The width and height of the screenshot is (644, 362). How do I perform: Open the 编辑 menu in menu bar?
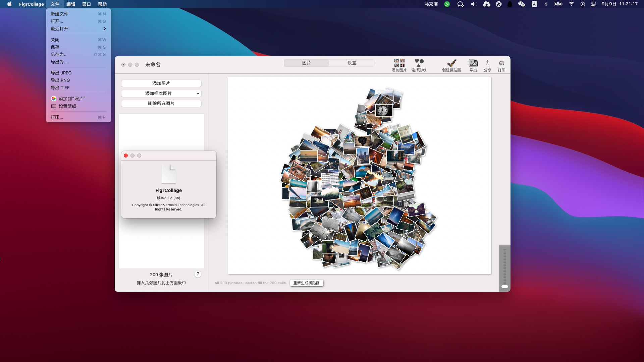pos(71,4)
